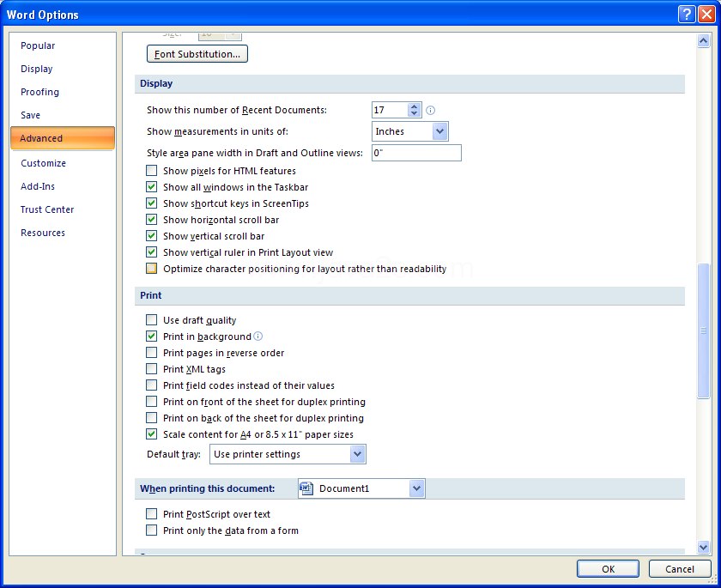Click info icon next to Recent Documents
The height and width of the screenshot is (588, 721).
[430, 110]
